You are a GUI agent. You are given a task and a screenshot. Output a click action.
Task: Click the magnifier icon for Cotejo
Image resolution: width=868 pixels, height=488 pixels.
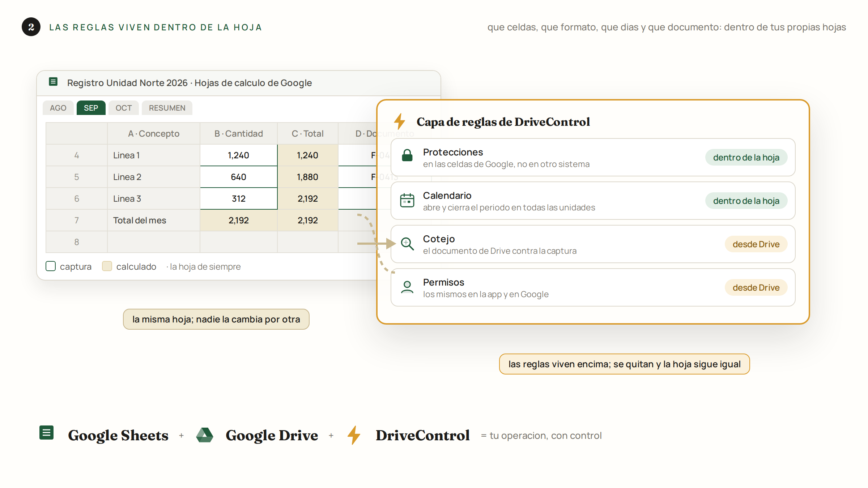coord(407,244)
